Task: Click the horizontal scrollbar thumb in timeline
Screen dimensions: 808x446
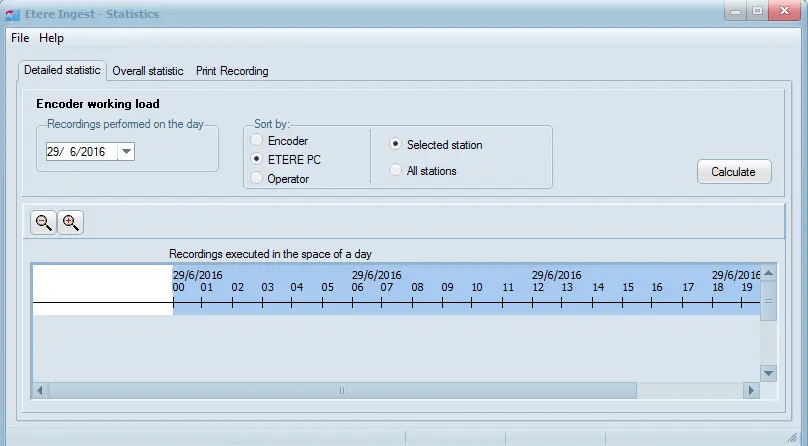Action: click(x=342, y=390)
